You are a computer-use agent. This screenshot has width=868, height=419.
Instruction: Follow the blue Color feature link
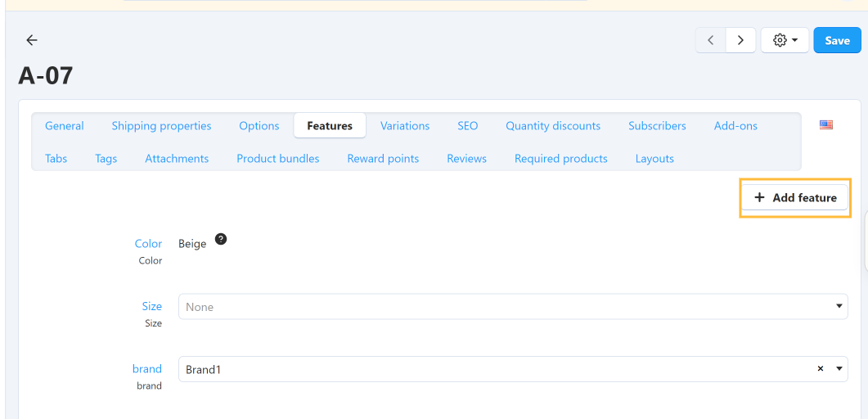point(148,244)
